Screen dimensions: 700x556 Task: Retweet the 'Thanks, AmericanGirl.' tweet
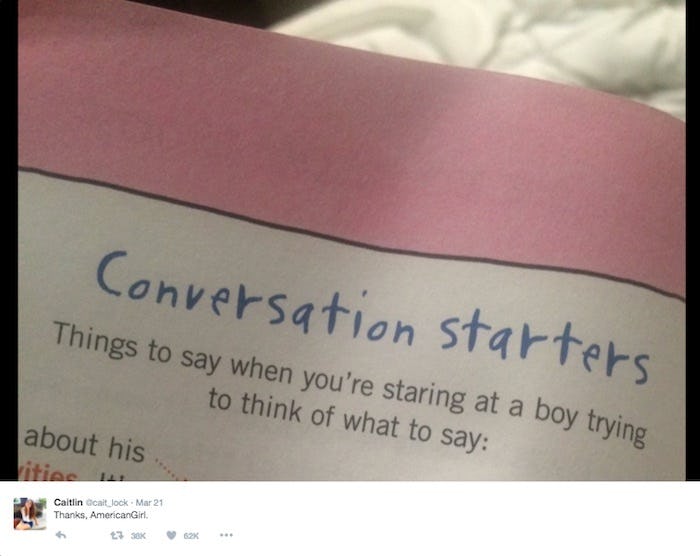(117, 535)
